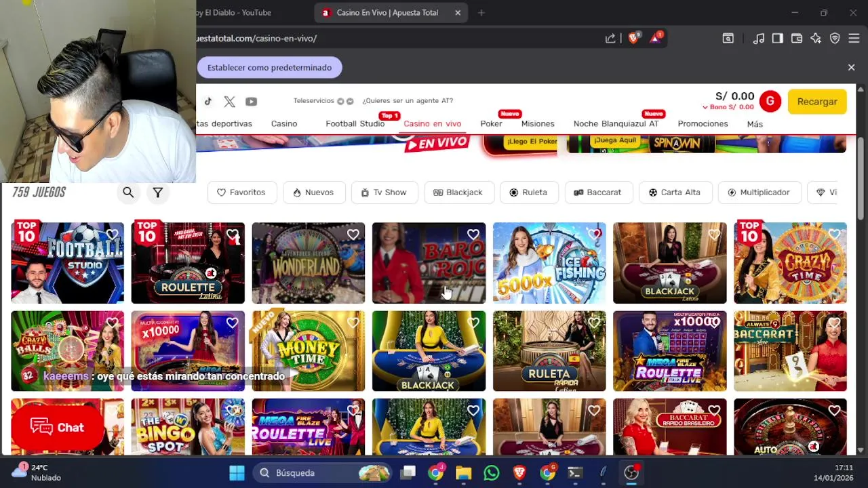Favorite the Ruleta Rápida Latina heart
Screen dimensions: 868x488
[594, 323]
